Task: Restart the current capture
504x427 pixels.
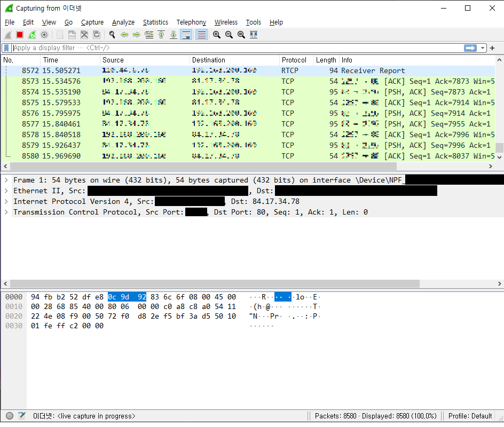Action: 32,35
